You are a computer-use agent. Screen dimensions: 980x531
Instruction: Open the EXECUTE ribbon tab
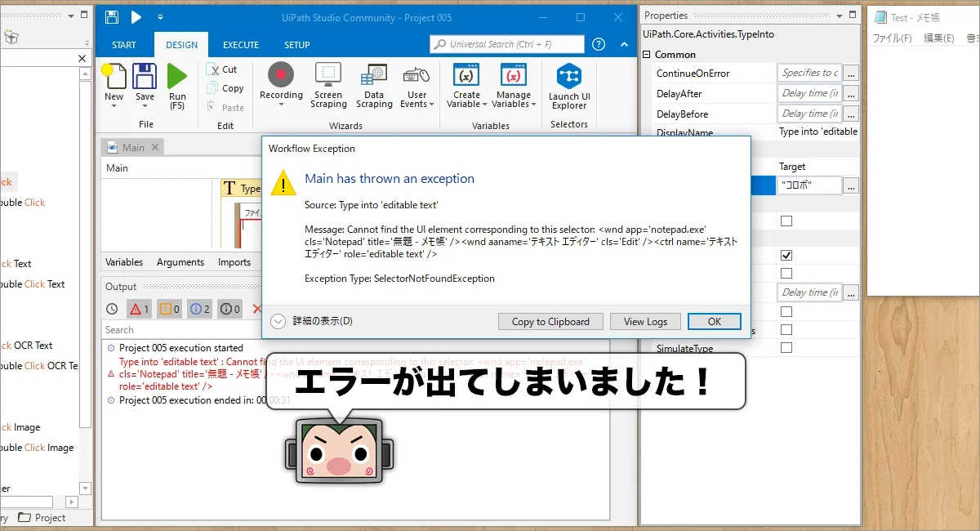[x=241, y=45]
